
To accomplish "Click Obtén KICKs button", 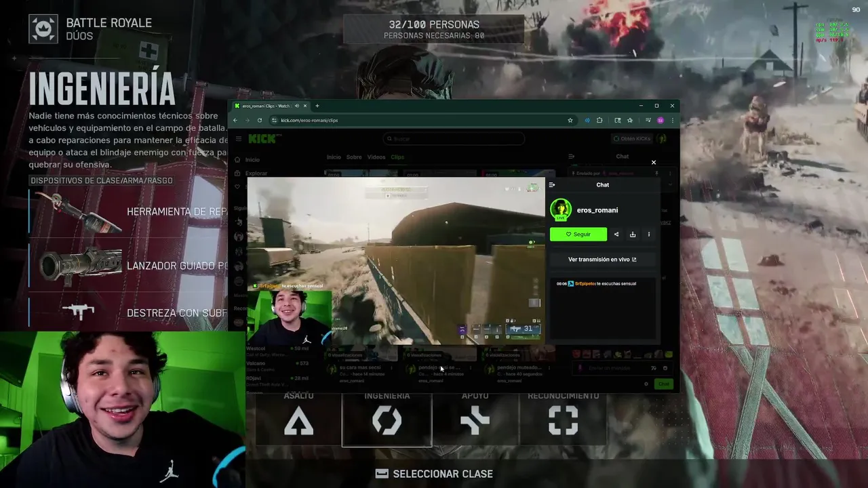I will (x=632, y=138).
